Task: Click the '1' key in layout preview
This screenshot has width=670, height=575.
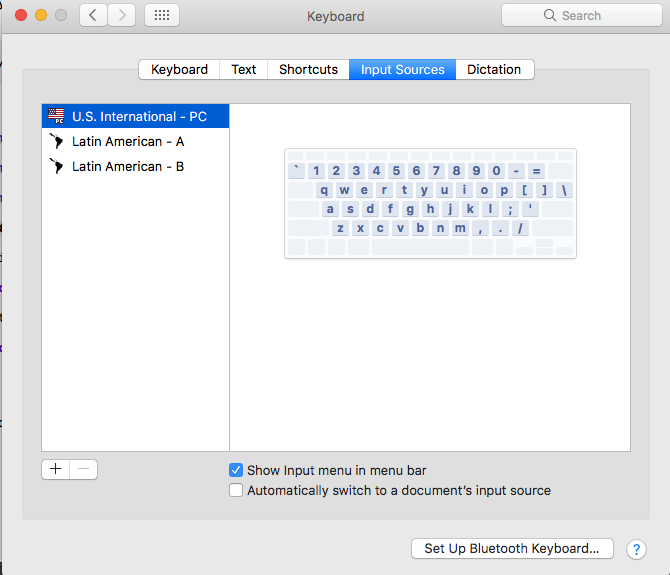Action: point(316,171)
